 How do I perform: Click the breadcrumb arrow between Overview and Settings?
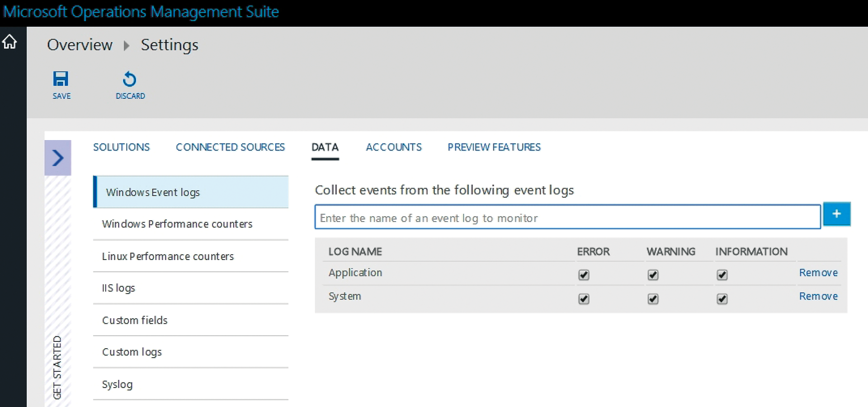(x=127, y=45)
